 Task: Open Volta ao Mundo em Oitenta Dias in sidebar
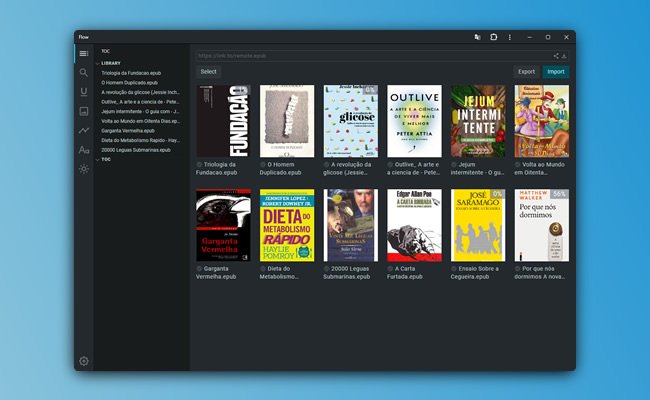click(x=141, y=121)
